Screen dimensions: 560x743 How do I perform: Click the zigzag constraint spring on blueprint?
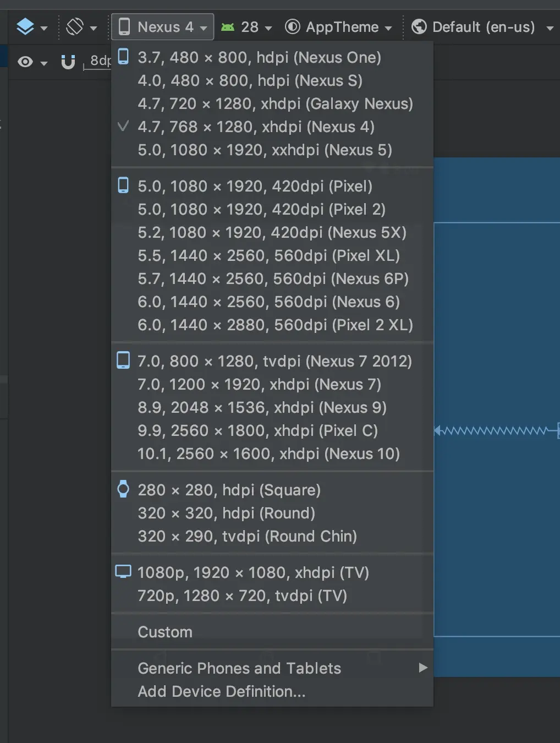point(497,430)
